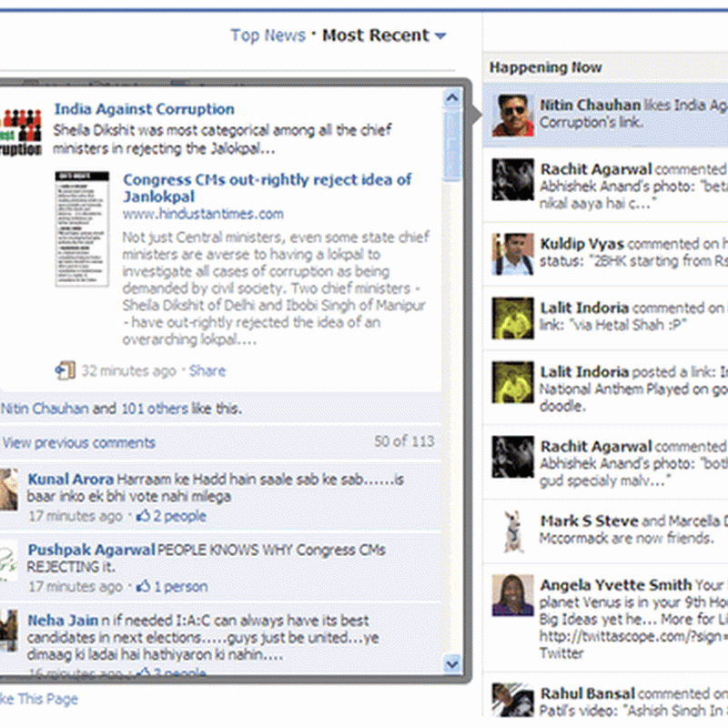Click 32 minutes ago timestamp
The image size is (728, 728).
coord(129,370)
